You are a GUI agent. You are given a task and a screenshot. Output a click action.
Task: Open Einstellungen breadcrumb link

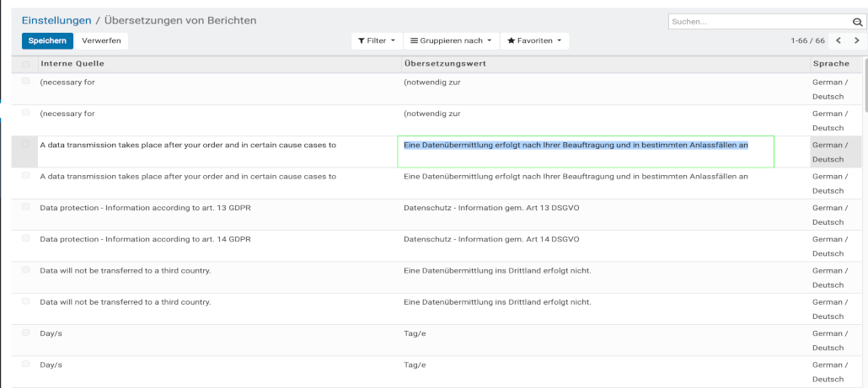pyautogui.click(x=56, y=19)
